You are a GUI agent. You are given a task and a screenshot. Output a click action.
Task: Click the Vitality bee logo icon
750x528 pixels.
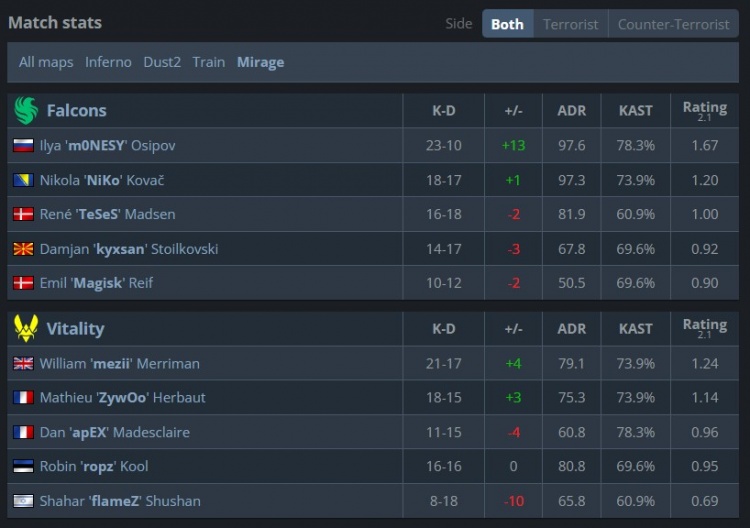tap(26, 328)
